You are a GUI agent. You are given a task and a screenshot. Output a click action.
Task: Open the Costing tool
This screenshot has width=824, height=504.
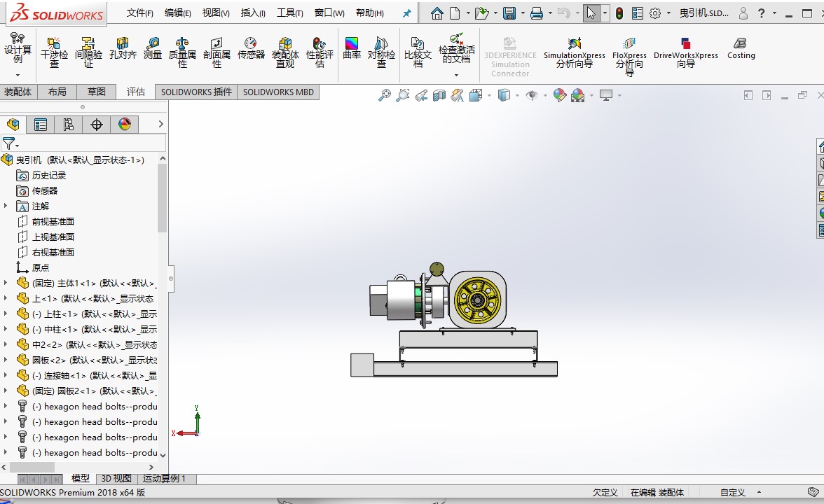coord(741,48)
